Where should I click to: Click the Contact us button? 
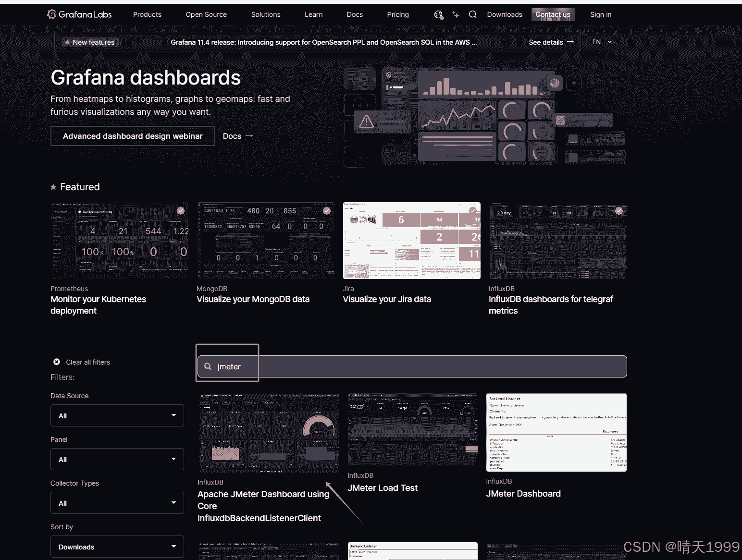553,14
